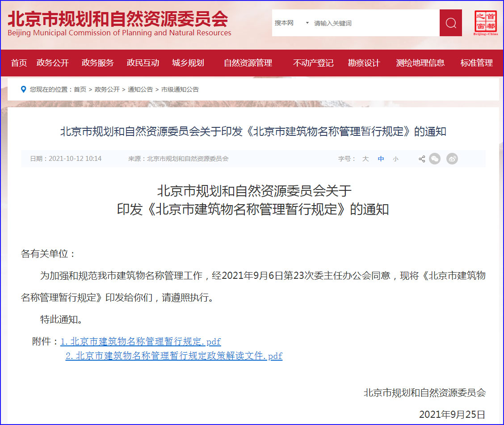Open the 搜本网 search scope dropdown
The height and width of the screenshot is (425, 504).
tap(291, 23)
